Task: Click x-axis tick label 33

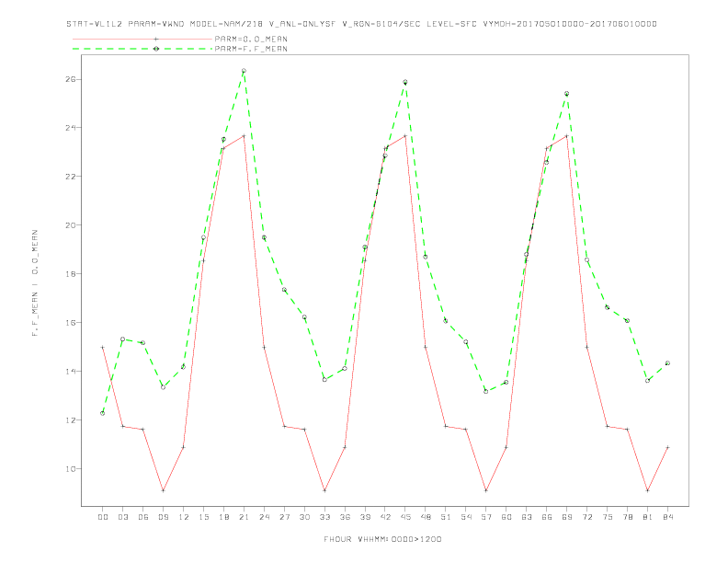Action: pyautogui.click(x=324, y=517)
